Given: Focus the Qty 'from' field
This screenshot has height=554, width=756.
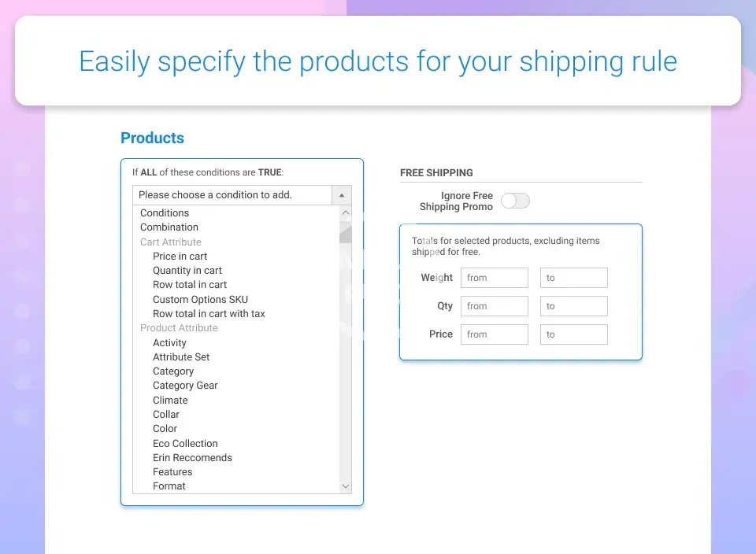Looking at the screenshot, I should point(495,306).
